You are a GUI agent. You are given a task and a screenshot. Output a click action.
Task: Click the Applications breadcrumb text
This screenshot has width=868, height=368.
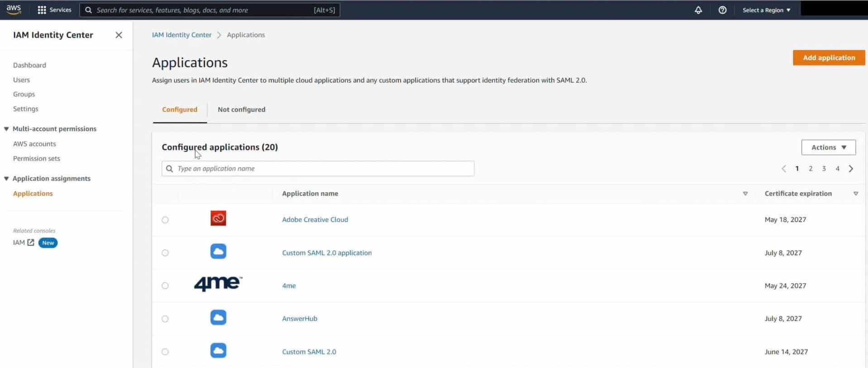pyautogui.click(x=246, y=35)
